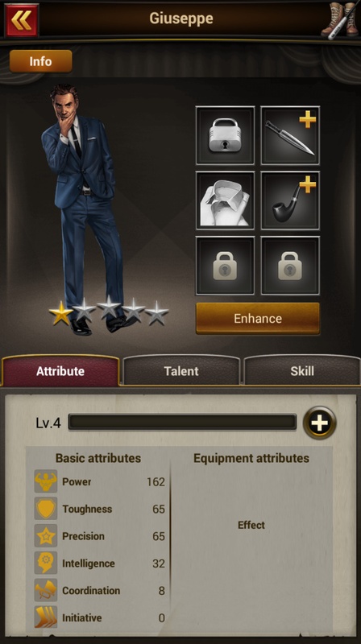Click the Toughness shield icon
The image size is (361, 644).
point(46,509)
